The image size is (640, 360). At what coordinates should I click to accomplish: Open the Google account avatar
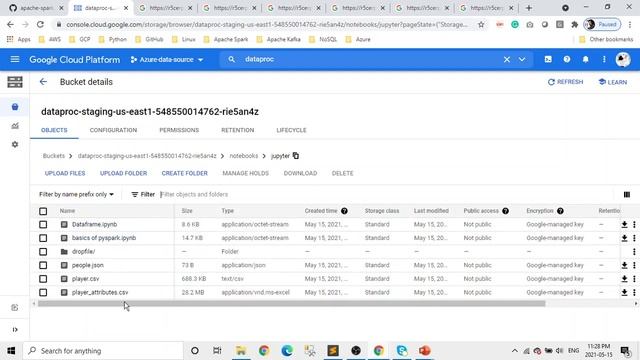click(623, 60)
